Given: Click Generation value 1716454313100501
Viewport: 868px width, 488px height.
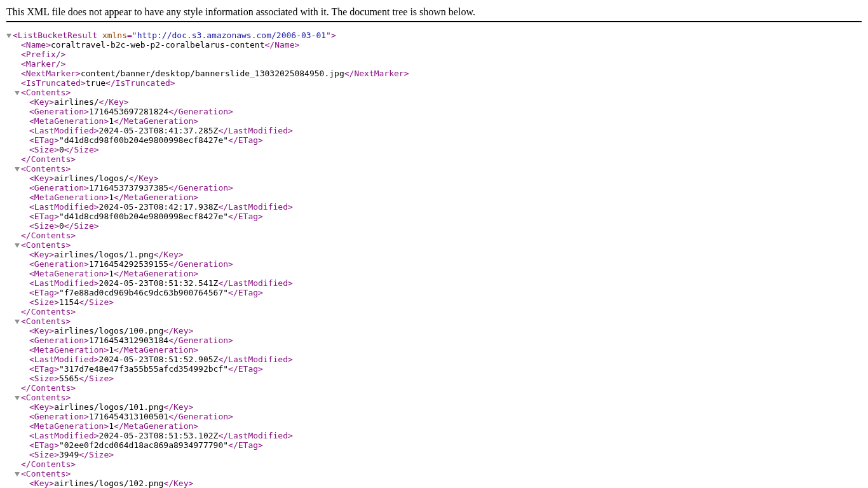Looking at the screenshot, I should pos(128,417).
